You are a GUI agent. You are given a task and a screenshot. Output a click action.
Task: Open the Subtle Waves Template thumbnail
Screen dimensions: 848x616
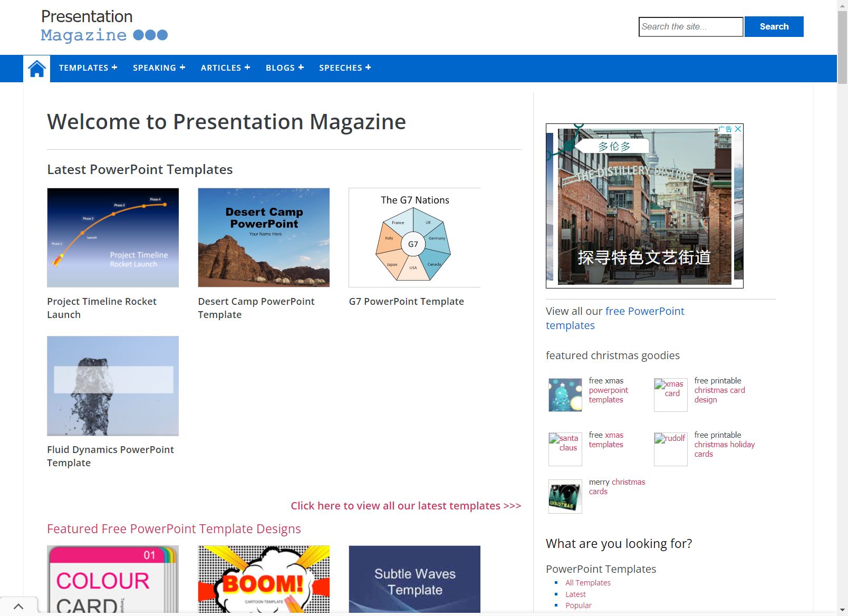coord(415,579)
